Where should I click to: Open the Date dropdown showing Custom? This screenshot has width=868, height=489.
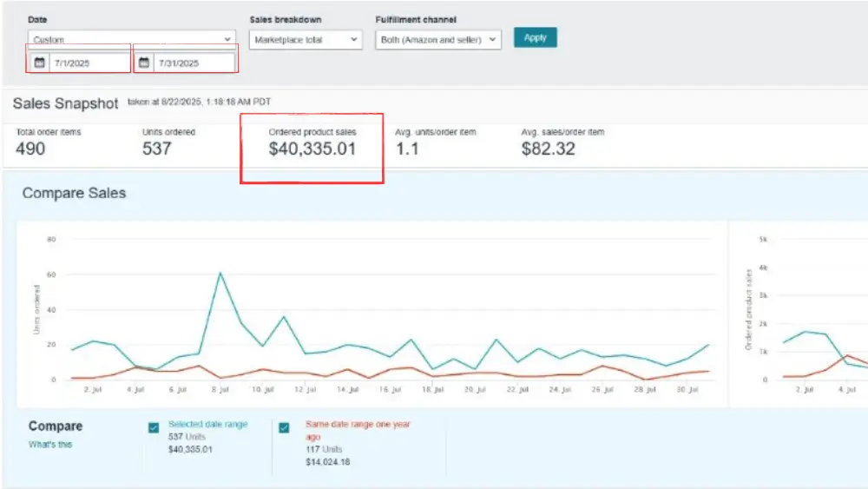[131, 39]
